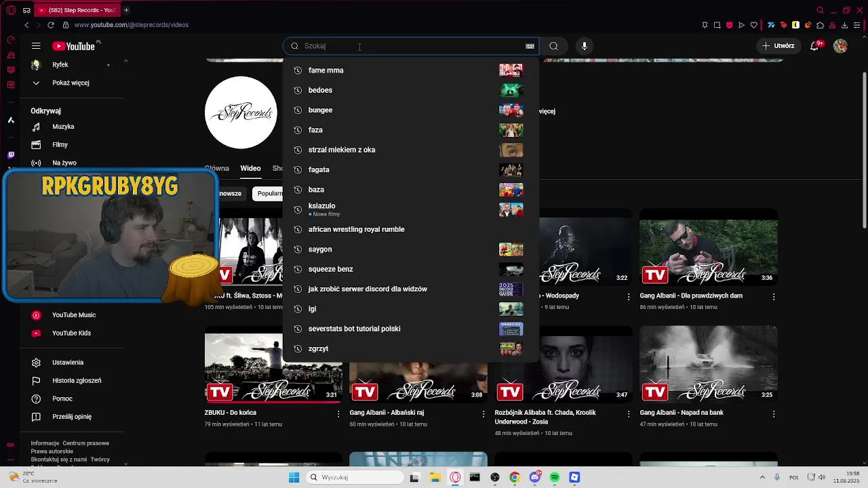The image size is (868, 488).
Task: Go to YouTube home via the logo
Action: 74,46
